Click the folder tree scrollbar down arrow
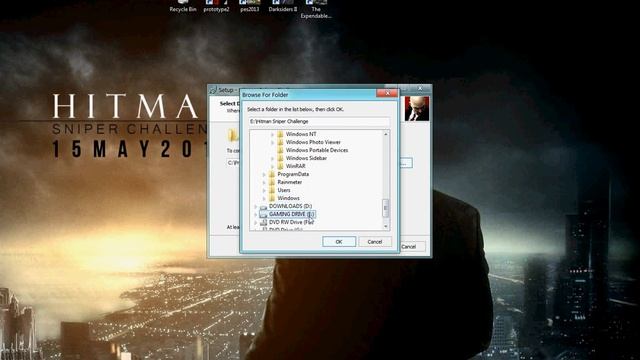The height and width of the screenshot is (360, 640). click(x=385, y=226)
